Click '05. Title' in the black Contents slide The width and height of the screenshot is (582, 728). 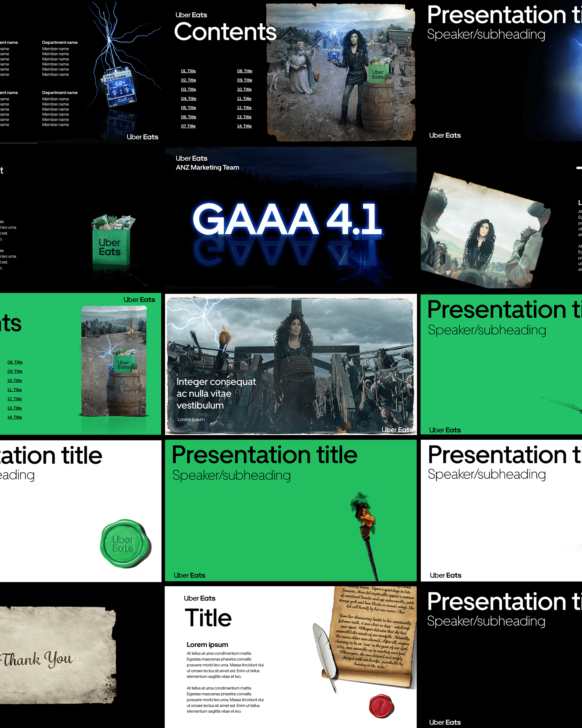(188, 108)
